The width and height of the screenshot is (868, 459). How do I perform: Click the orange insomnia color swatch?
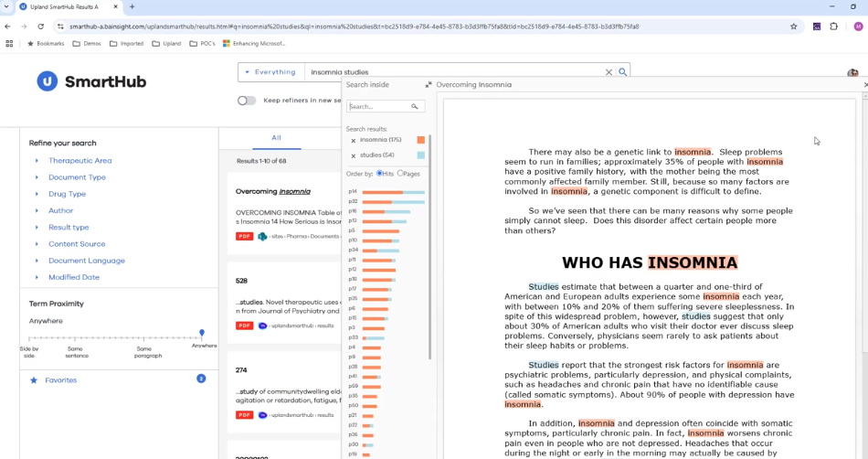tap(420, 140)
